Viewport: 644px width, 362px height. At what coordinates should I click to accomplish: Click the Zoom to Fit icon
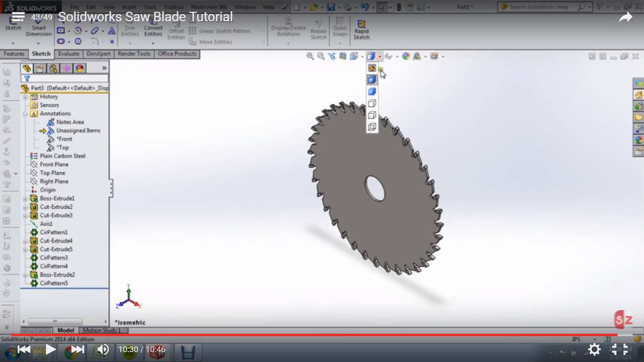click(310, 56)
